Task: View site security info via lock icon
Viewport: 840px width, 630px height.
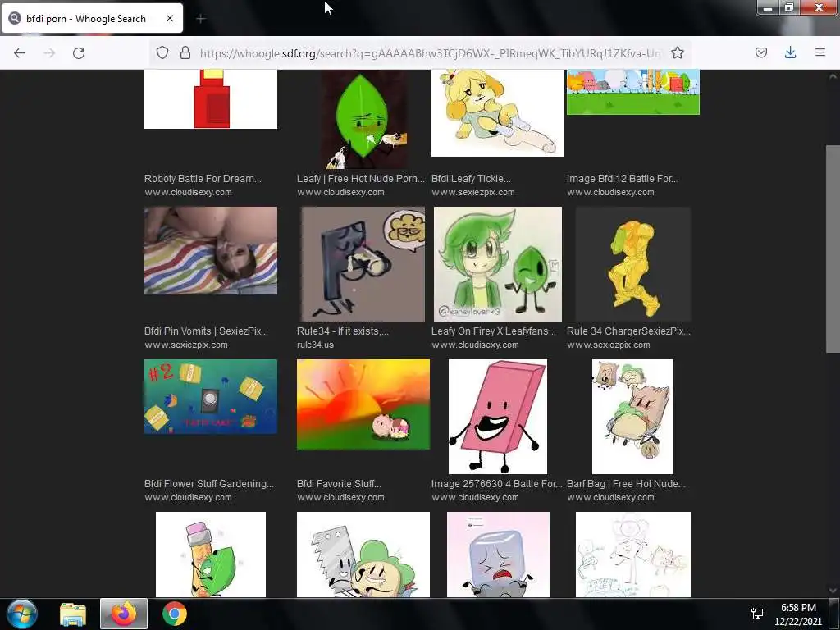Action: point(185,52)
